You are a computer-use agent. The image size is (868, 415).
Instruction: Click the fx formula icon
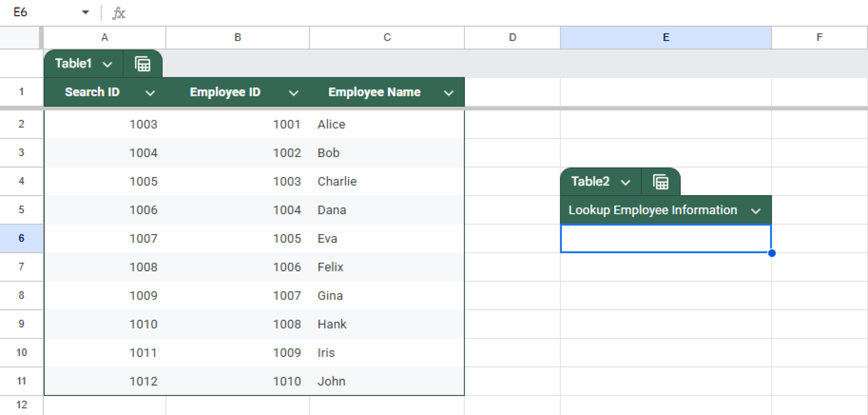click(x=119, y=12)
